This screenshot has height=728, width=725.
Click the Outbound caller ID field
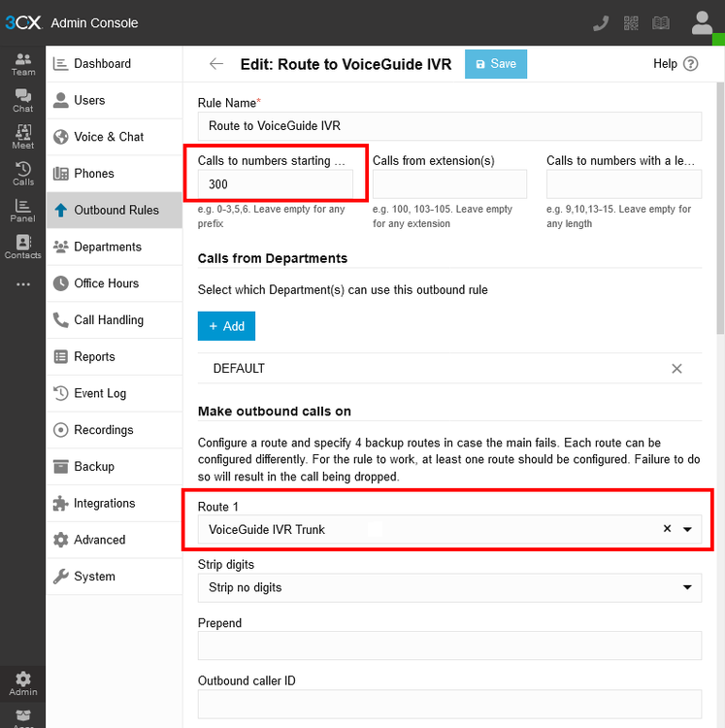pyautogui.click(x=449, y=705)
